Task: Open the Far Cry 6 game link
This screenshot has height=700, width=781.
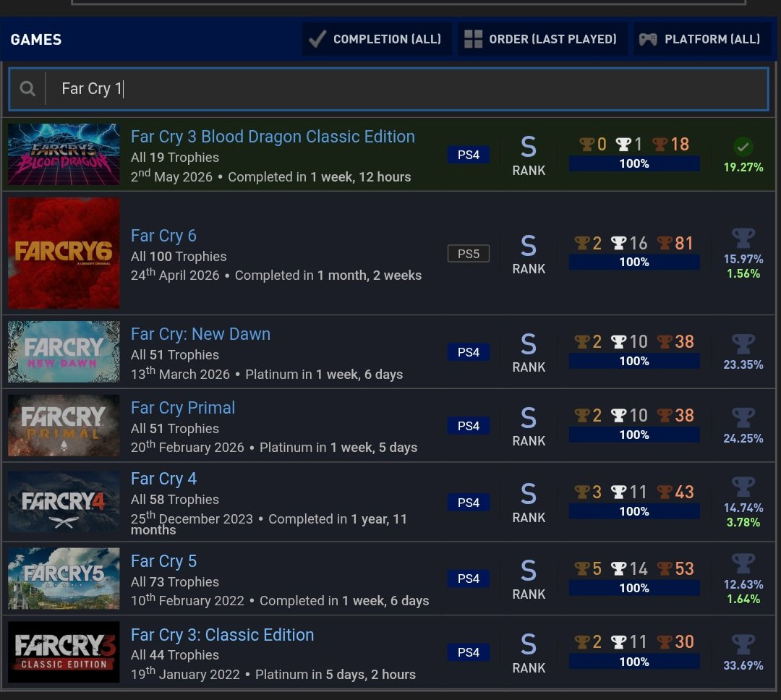Action: [163, 236]
